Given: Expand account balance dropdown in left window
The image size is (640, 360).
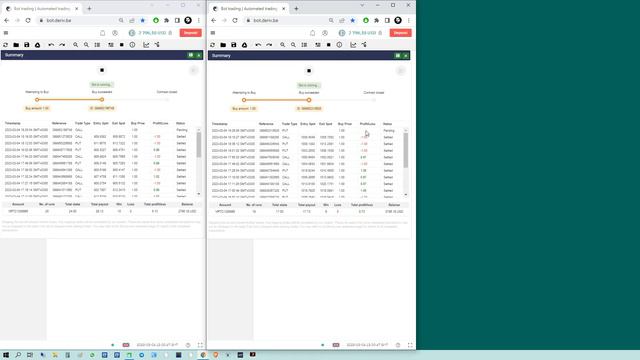Looking at the screenshot, I should coord(151,33).
